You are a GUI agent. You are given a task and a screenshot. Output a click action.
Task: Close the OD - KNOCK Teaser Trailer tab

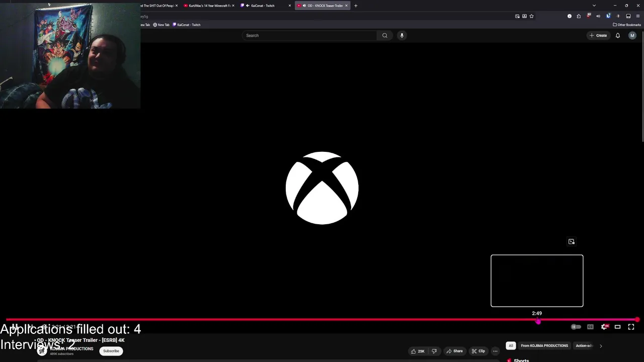point(346,6)
